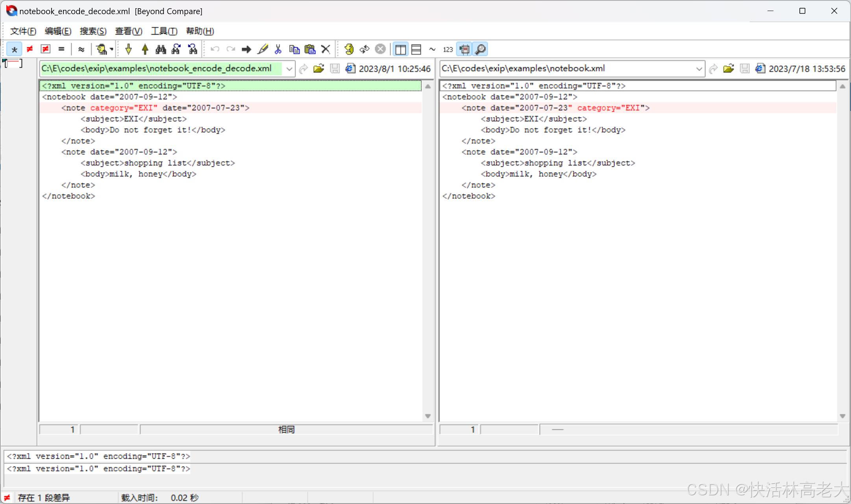Click the Copy to Other Side arrow
The width and height of the screenshot is (851, 504).
coord(246,50)
